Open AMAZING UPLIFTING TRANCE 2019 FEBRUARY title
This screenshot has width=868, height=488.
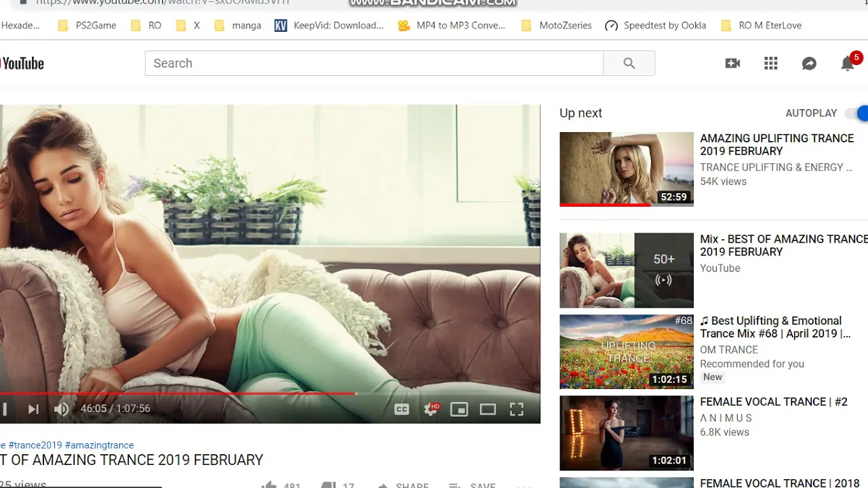[x=776, y=144]
